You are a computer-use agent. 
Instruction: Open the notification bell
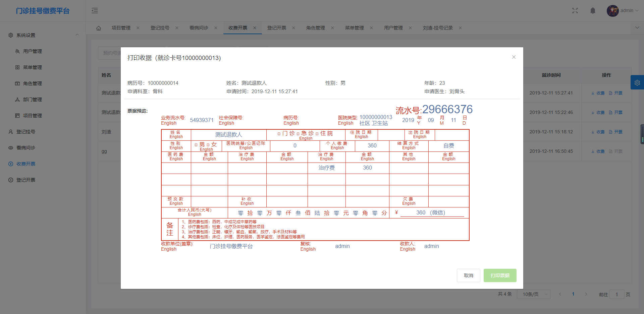pos(593,11)
